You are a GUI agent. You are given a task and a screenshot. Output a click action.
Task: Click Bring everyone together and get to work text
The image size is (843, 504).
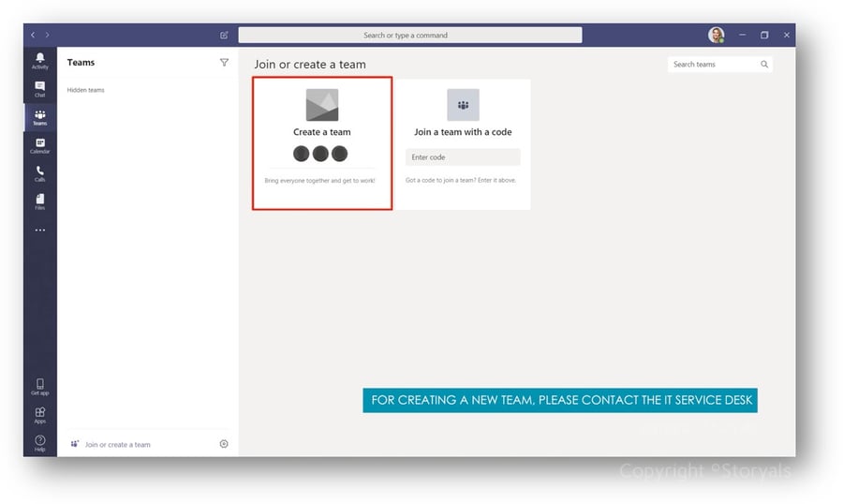tap(320, 181)
